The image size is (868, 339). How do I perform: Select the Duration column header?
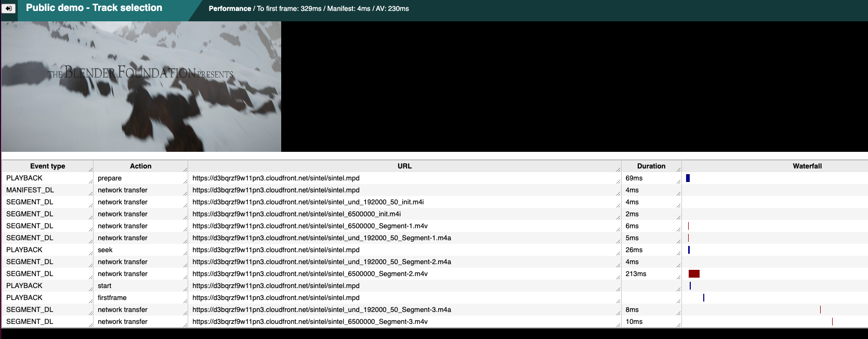click(651, 166)
